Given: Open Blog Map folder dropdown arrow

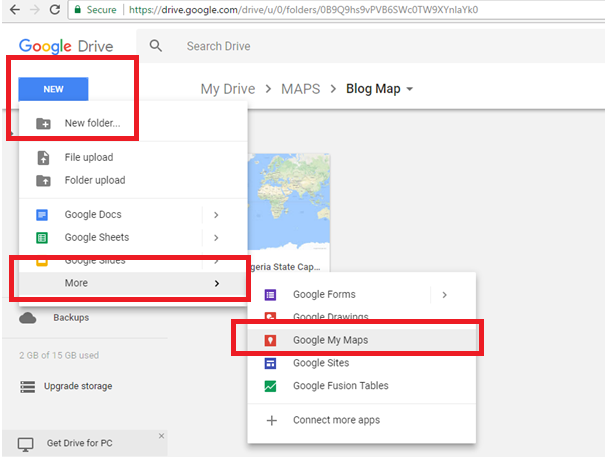Looking at the screenshot, I should [x=410, y=89].
